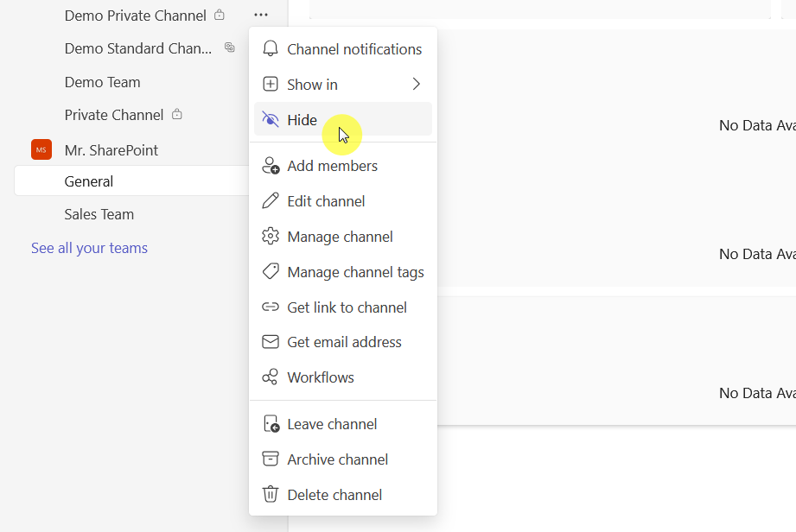The width and height of the screenshot is (796, 532).
Task: Choose Leave channel option
Action: point(342,424)
